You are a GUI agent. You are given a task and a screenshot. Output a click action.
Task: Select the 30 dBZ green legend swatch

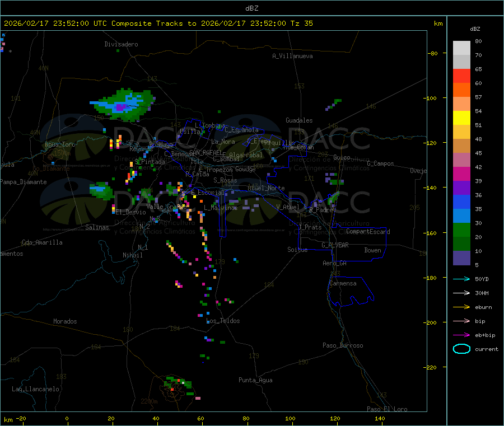(461, 230)
